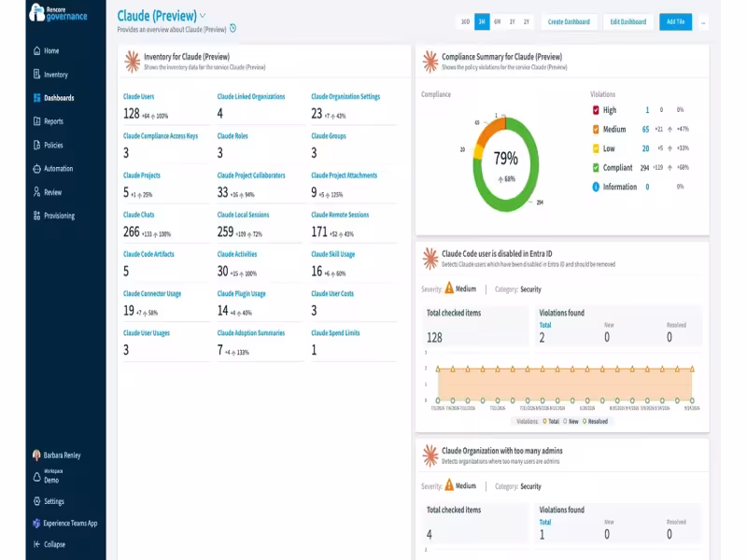Open the Experience Teams App icon
Viewport: 747px width, 560px height.
(36, 523)
